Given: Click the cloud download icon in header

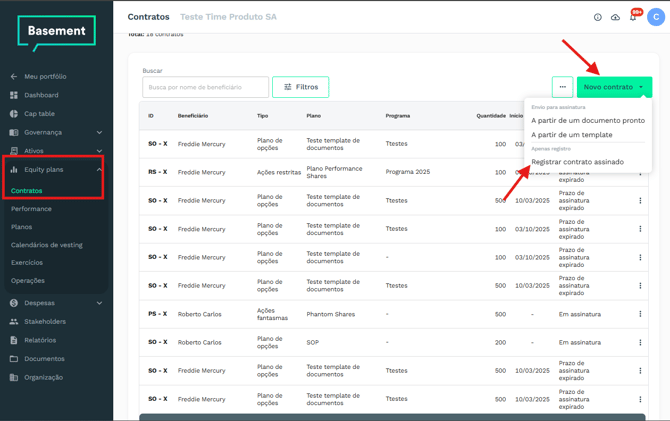Looking at the screenshot, I should point(615,17).
